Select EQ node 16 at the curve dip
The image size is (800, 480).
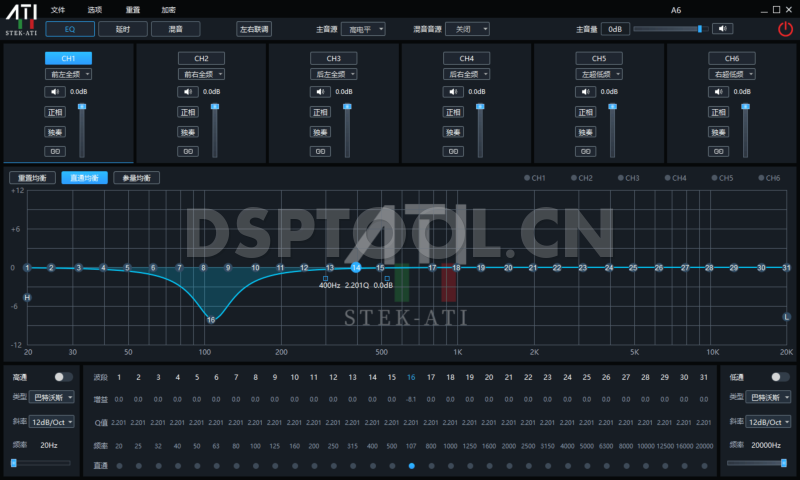tap(211, 320)
